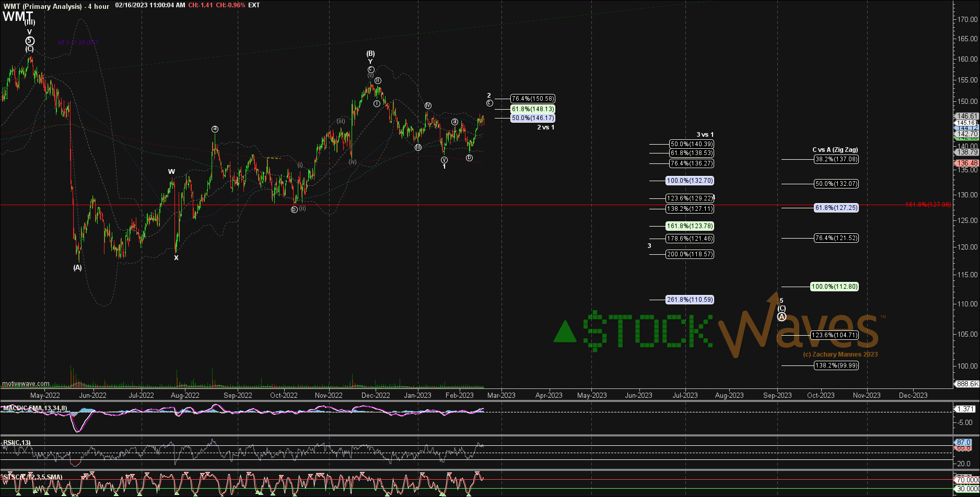
Task: Click the (B) wave label near December high
Action: (x=370, y=54)
